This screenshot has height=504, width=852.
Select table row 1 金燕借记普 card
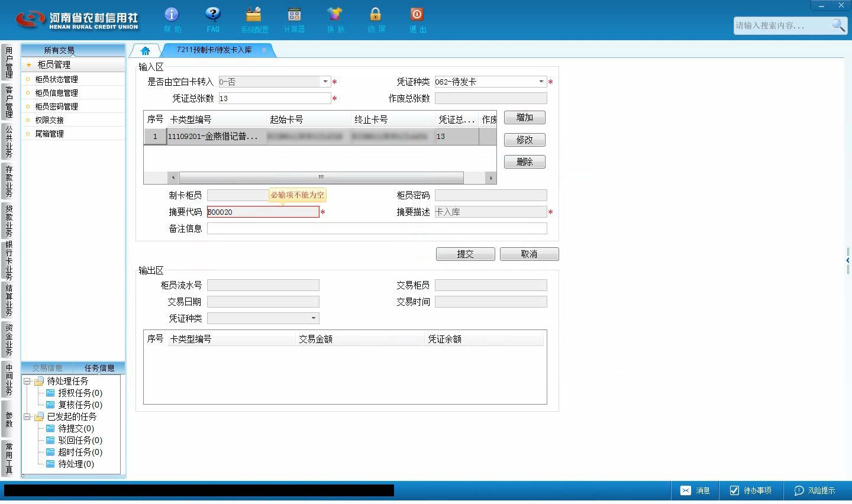click(320, 137)
